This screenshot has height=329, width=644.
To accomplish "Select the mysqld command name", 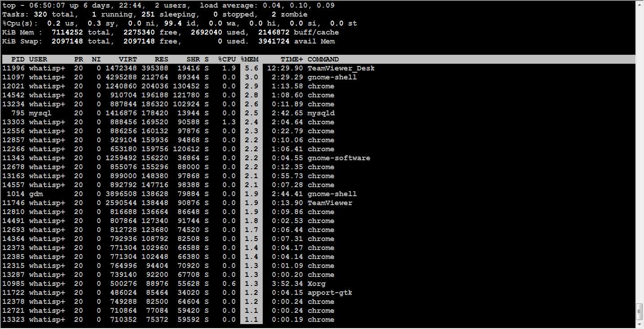I will 321,113.
